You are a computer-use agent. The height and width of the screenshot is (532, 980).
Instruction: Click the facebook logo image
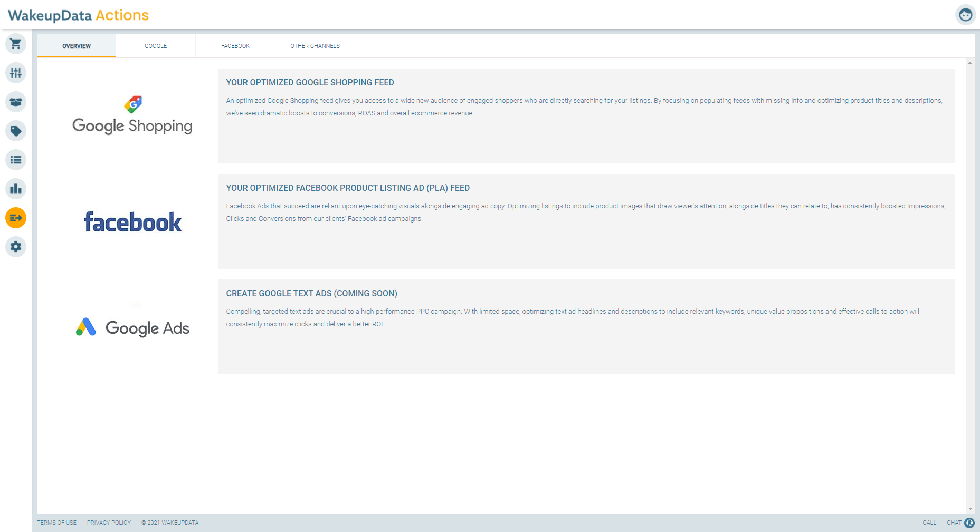tap(132, 222)
